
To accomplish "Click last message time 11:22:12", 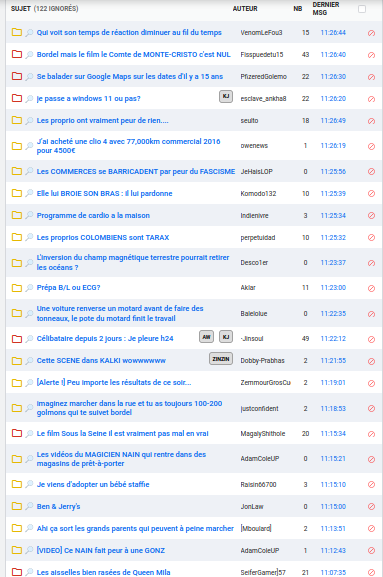I will 333,339.
